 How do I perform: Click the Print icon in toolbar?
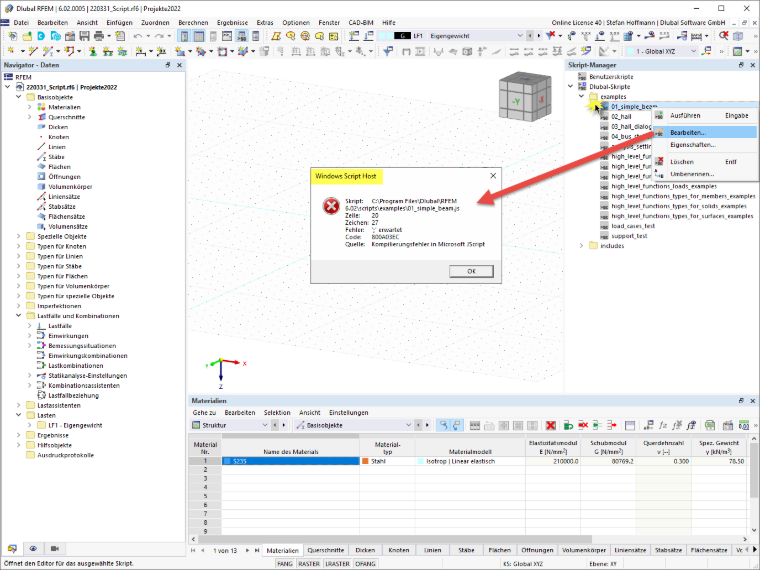[x=99, y=36]
